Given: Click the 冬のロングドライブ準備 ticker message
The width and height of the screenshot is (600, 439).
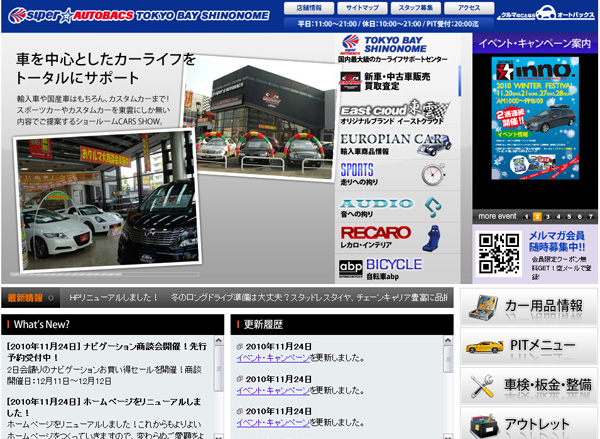Looking at the screenshot, I should (x=309, y=297).
